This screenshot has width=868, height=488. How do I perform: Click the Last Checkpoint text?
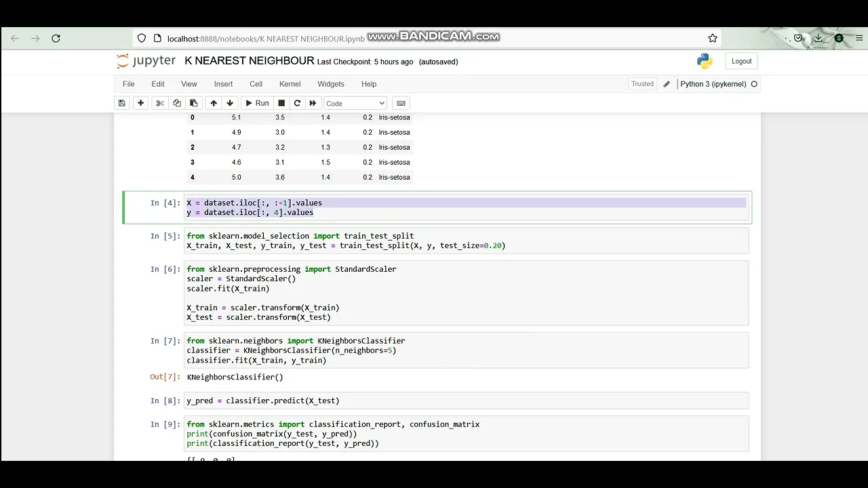pos(365,62)
